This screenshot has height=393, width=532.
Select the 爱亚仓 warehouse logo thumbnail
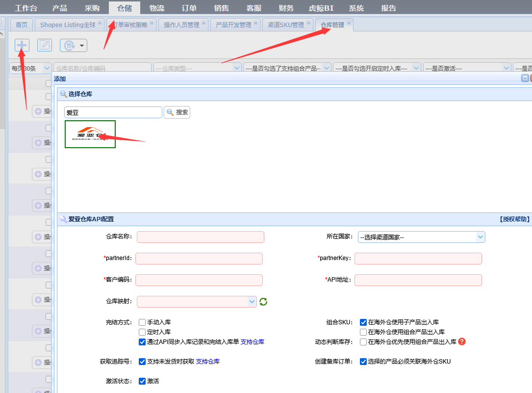click(90, 134)
